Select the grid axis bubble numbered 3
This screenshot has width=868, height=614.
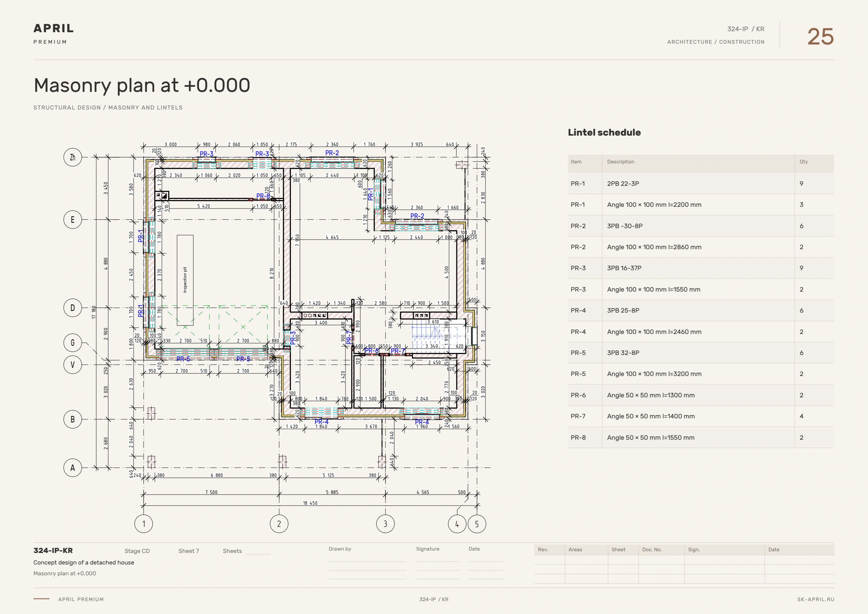386,524
